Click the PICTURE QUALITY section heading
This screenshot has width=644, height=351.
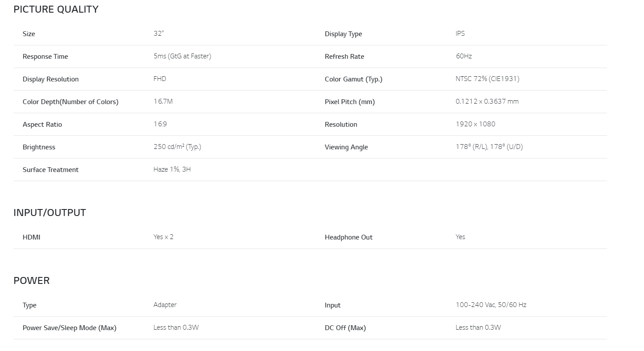click(56, 9)
